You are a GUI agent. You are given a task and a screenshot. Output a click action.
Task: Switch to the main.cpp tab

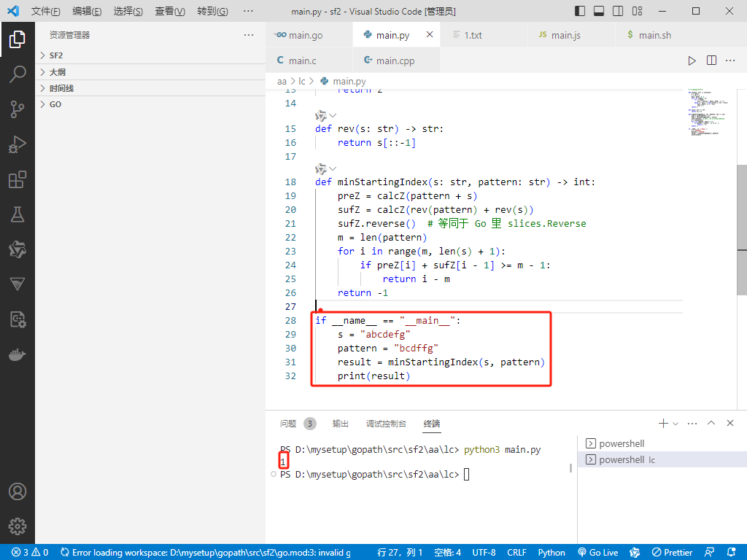(x=396, y=61)
